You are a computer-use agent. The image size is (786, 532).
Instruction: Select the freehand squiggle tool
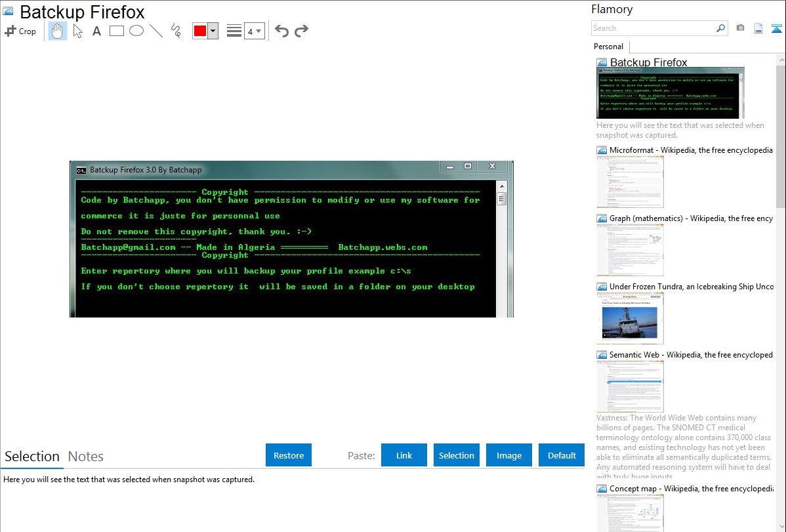pos(176,31)
